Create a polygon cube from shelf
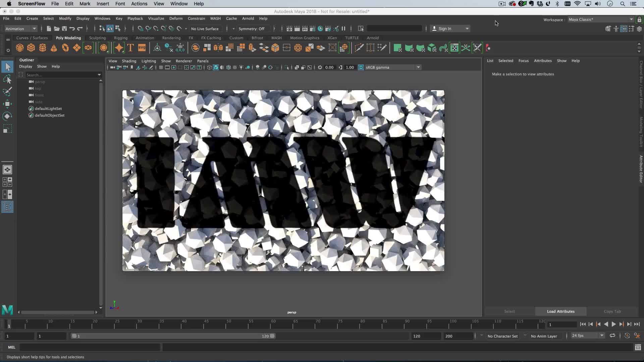 (31, 48)
